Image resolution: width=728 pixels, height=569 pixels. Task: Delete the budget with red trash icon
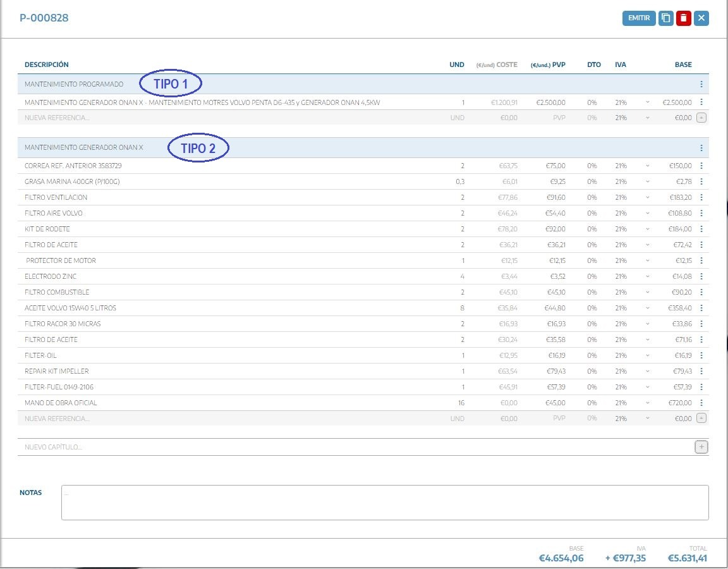pos(683,18)
